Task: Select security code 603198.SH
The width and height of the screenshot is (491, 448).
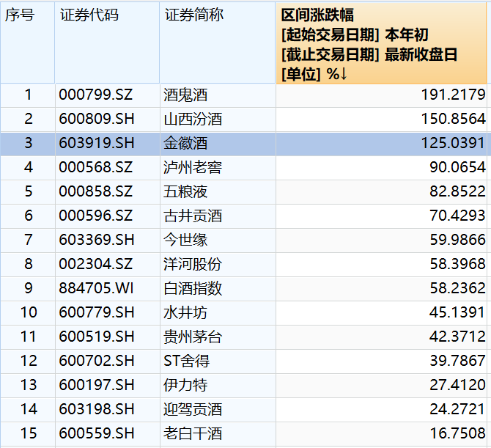Action: click(97, 409)
